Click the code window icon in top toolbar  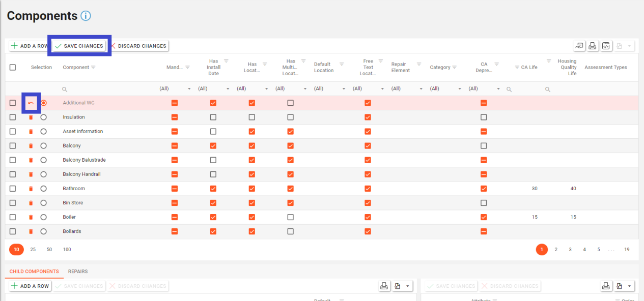(606, 46)
